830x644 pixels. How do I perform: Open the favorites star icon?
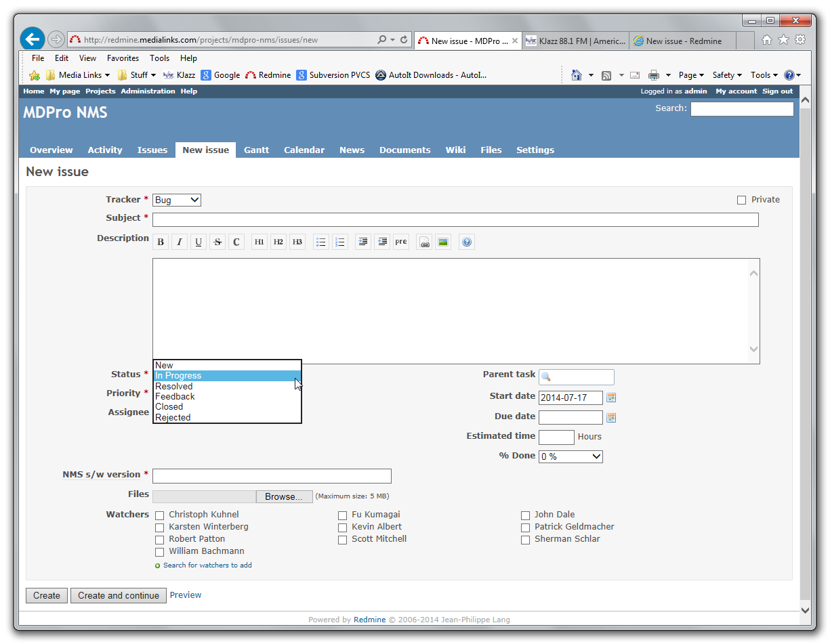pyautogui.click(x=783, y=40)
